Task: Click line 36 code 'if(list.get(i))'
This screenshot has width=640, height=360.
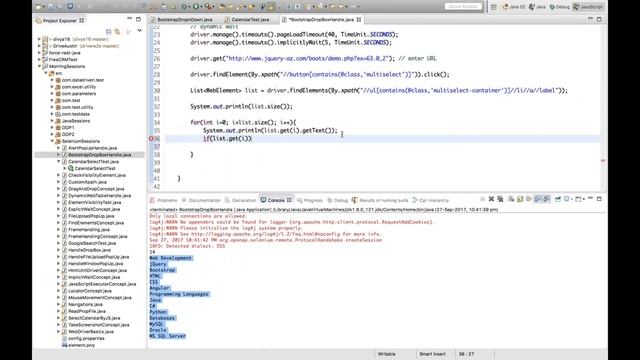Action: coord(227,139)
